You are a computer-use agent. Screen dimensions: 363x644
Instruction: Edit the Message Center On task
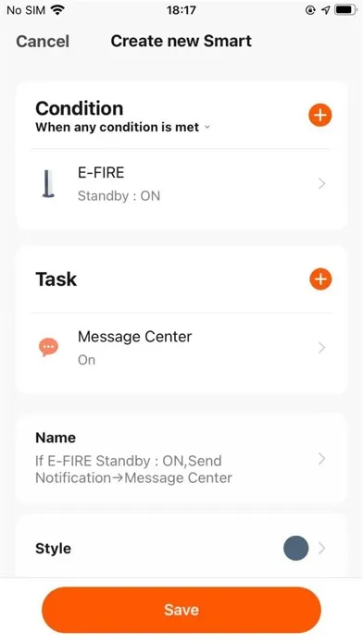click(x=181, y=348)
